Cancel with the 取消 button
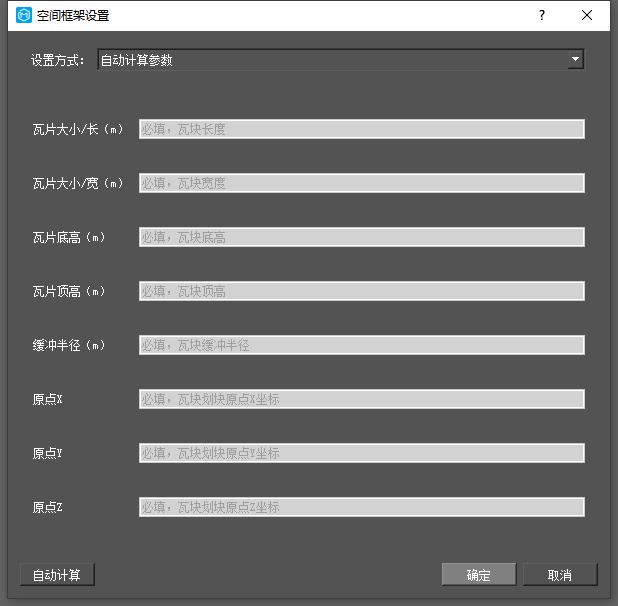618x606 pixels. click(x=560, y=574)
